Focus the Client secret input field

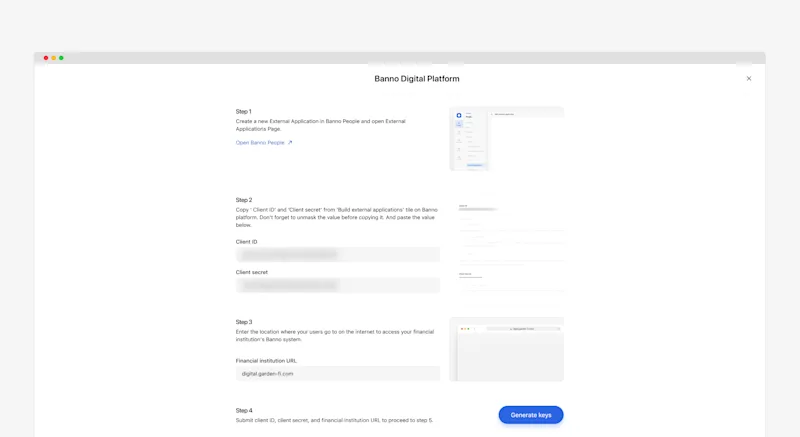tap(337, 285)
